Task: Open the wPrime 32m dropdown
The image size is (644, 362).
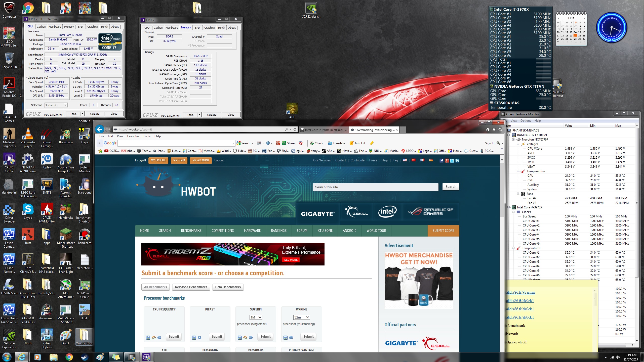Action: (302, 317)
